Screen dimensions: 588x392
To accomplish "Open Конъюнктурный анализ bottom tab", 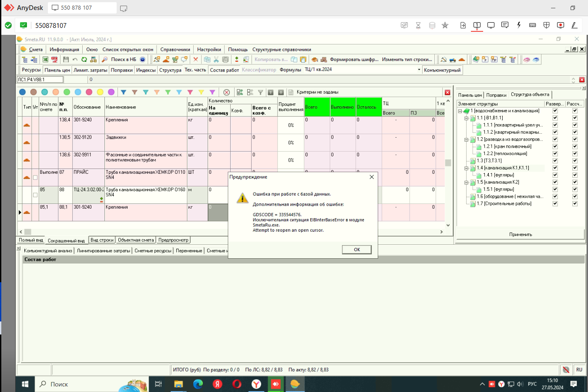I will [x=48, y=250].
